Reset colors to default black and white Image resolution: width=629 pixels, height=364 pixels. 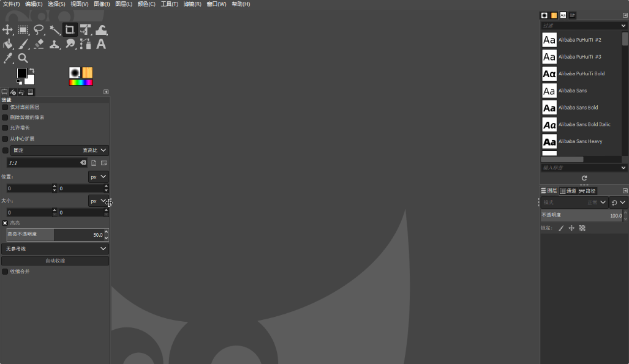click(x=19, y=82)
